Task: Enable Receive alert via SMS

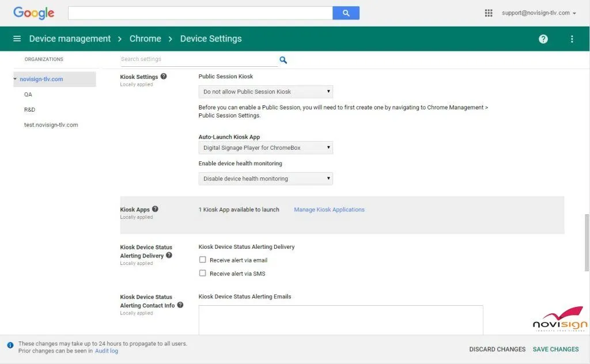Action: tap(202, 272)
